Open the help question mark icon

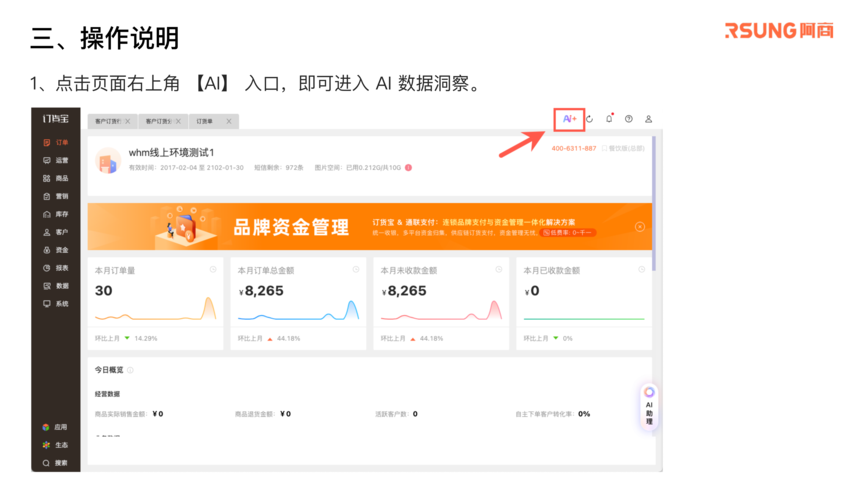tap(629, 119)
